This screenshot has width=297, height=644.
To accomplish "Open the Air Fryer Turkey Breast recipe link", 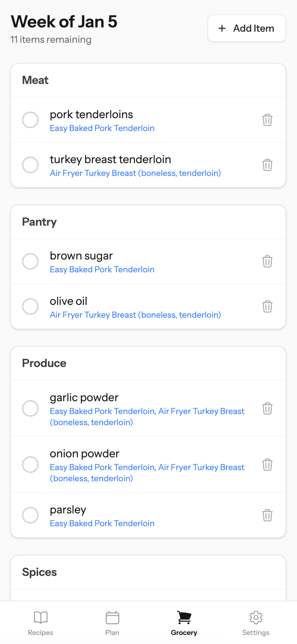I will (135, 173).
